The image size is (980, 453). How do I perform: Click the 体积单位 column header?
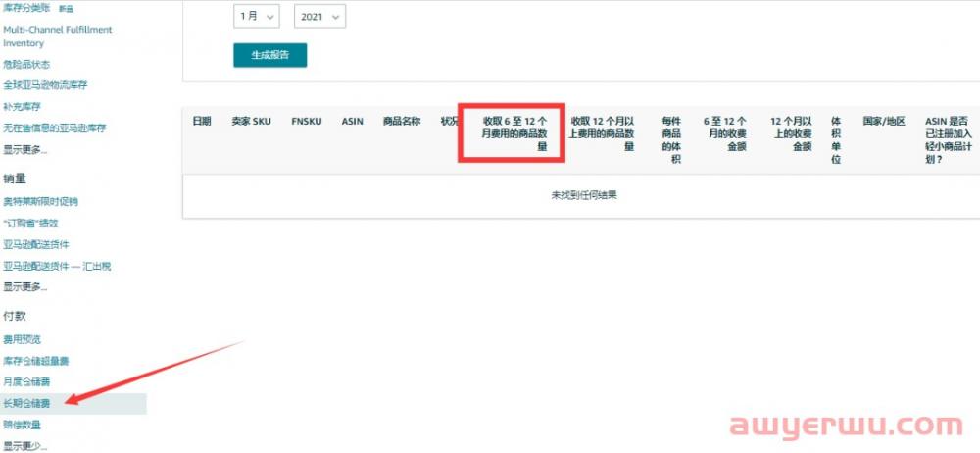[836, 139]
